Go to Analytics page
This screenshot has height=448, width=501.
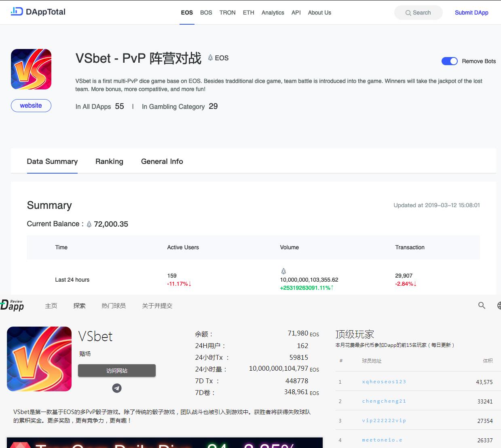tap(273, 13)
